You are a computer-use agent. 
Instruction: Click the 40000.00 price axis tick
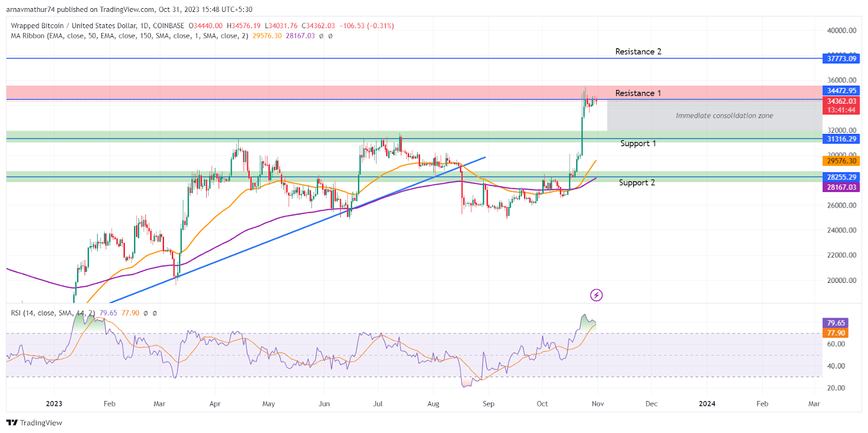pyautogui.click(x=841, y=30)
